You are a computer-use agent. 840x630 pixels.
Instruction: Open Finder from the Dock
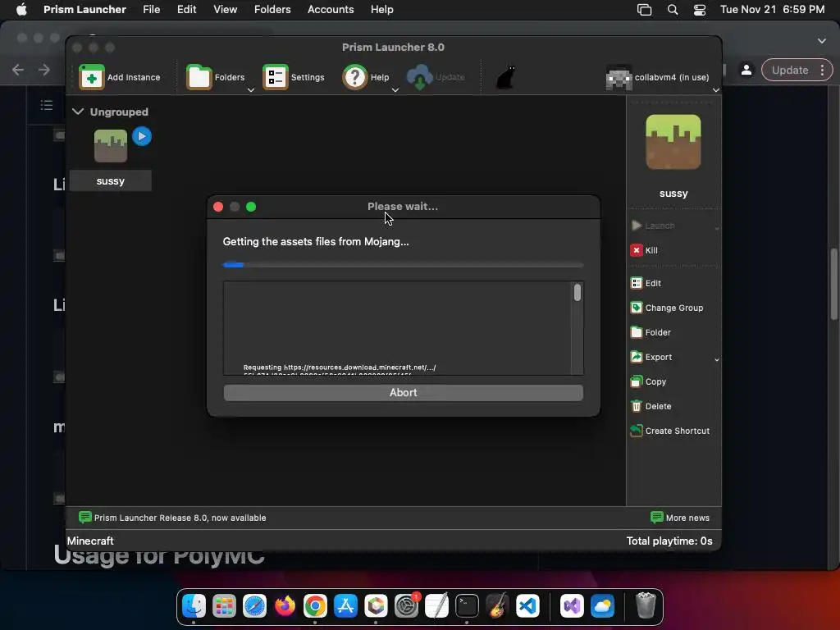[194, 606]
